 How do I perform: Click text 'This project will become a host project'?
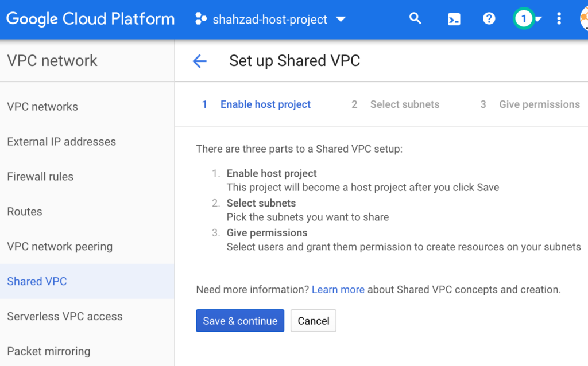tap(317, 188)
